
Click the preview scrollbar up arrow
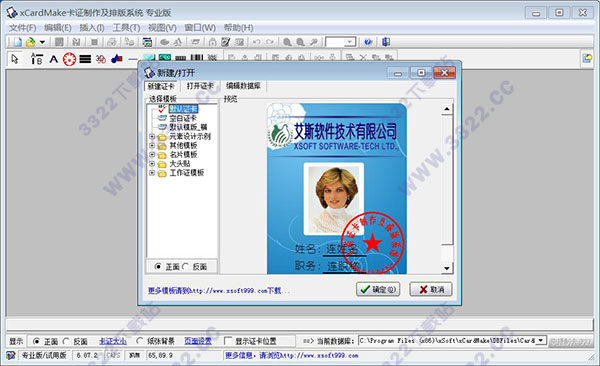click(x=447, y=109)
